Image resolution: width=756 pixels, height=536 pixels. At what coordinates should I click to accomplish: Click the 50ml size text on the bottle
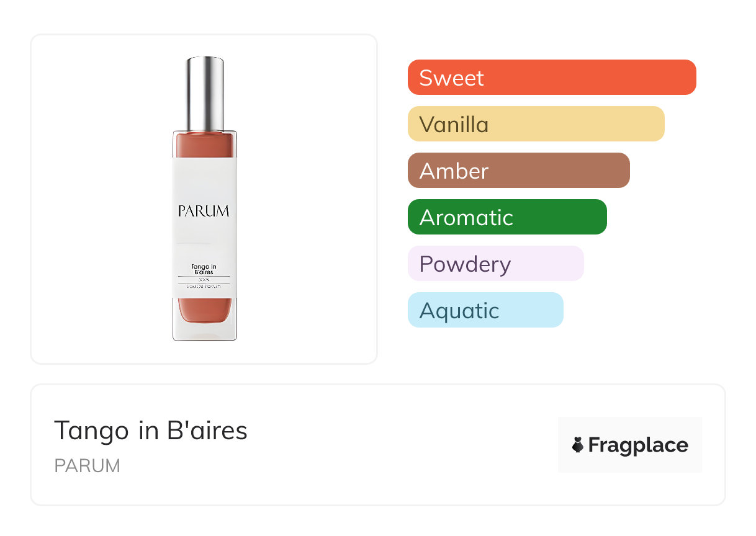(x=204, y=280)
